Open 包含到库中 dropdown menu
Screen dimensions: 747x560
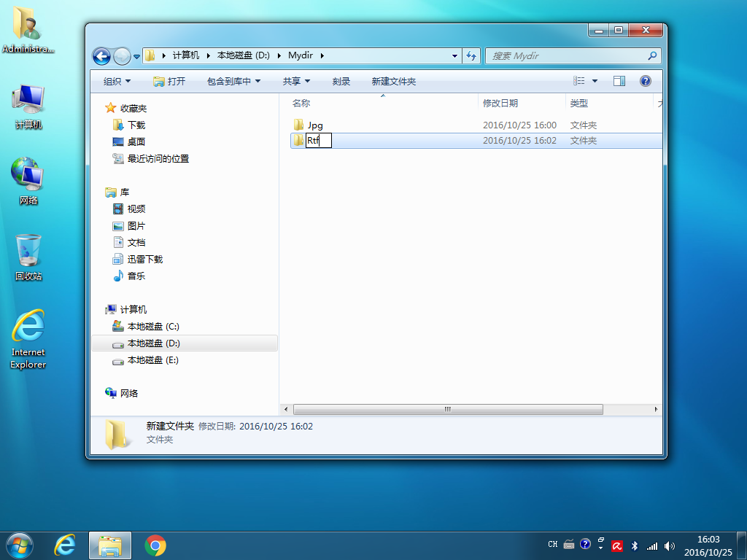click(x=233, y=82)
